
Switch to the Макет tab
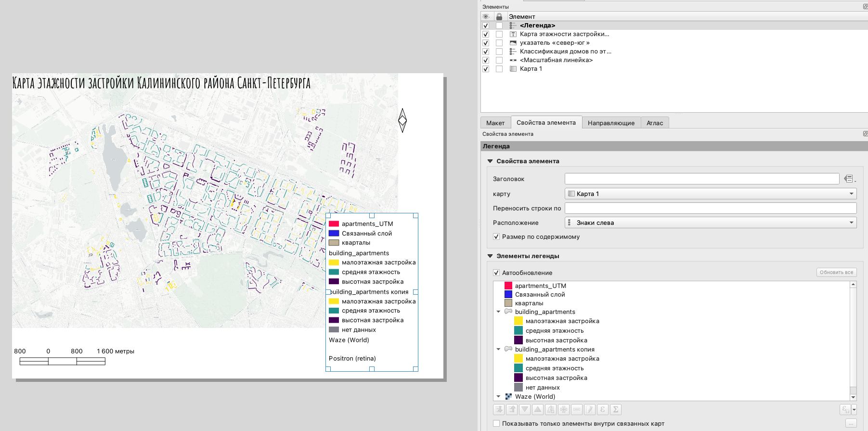pos(495,123)
